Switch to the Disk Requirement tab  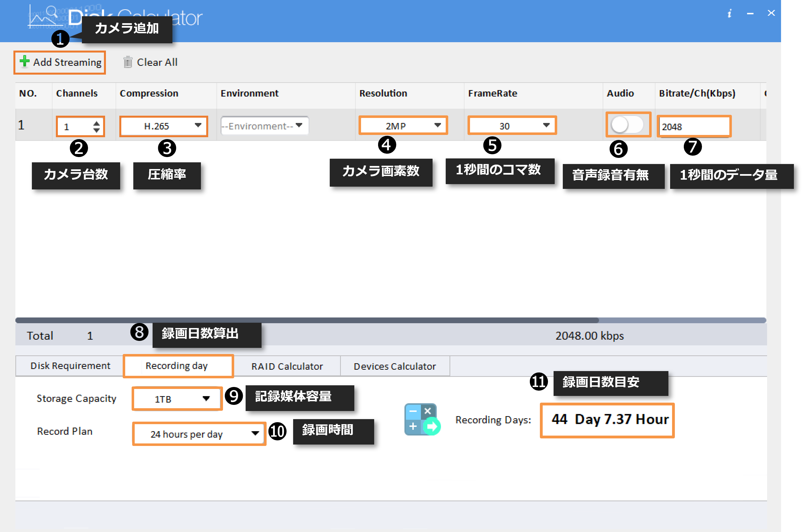tap(70, 366)
